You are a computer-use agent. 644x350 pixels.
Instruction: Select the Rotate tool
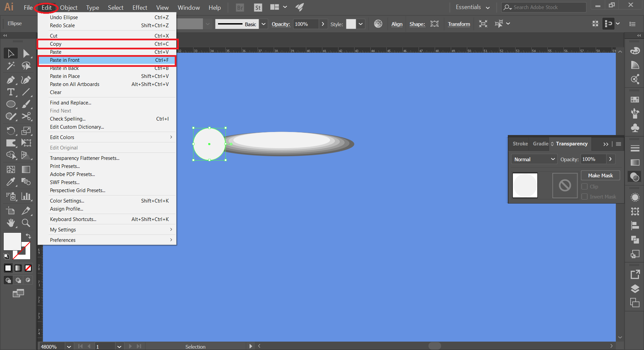pos(11,131)
